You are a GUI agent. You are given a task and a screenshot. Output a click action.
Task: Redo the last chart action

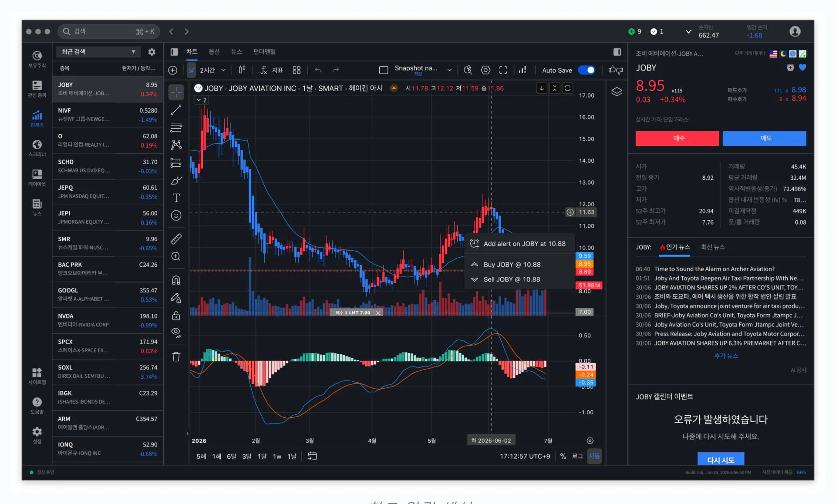pos(336,70)
